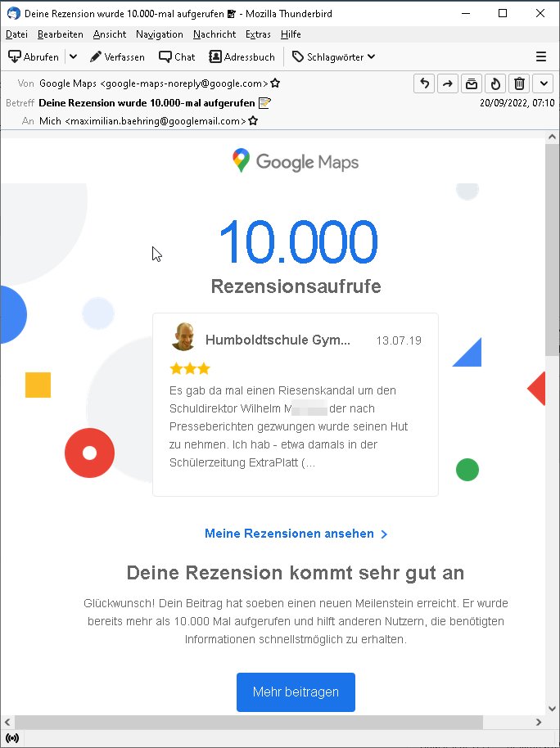Click heading Deine Rezension kommt sehr gut an
This screenshot has height=748, width=560.
pos(296,572)
